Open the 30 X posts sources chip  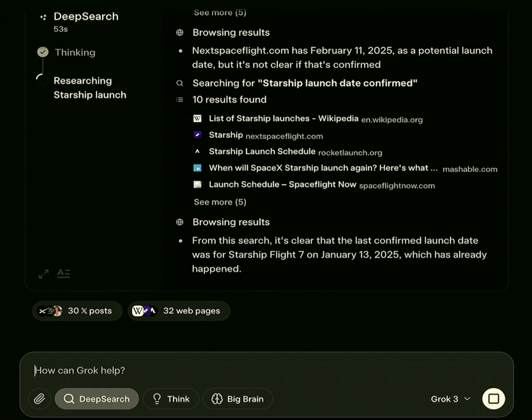(x=77, y=311)
